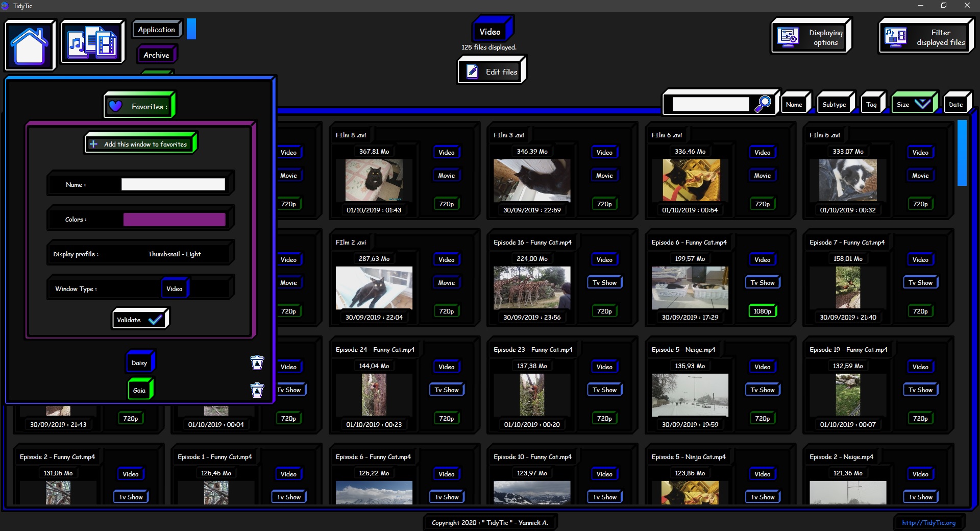Expand the Favorites heart panel header
The height and width of the screenshot is (531, 980).
[139, 106]
